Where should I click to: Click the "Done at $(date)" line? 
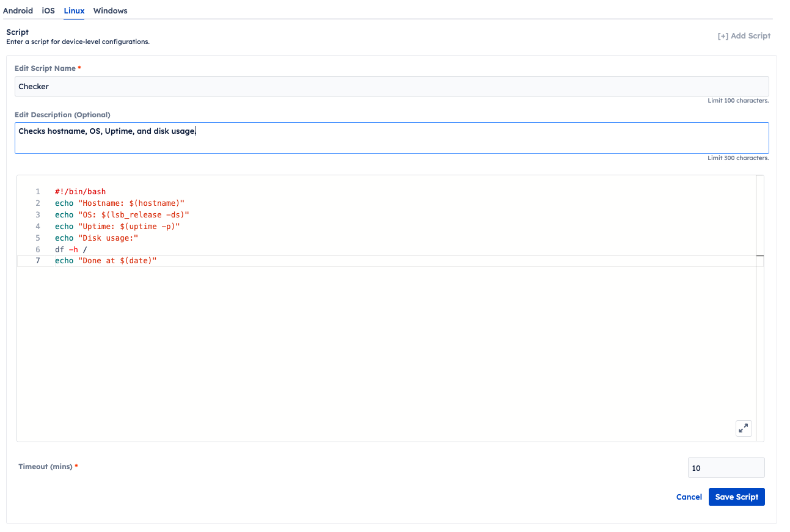[106, 261]
